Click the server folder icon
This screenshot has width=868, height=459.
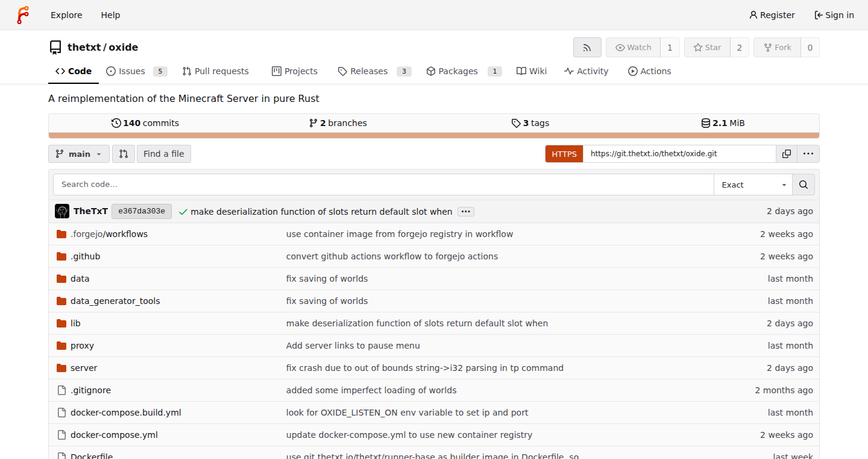[x=61, y=368]
